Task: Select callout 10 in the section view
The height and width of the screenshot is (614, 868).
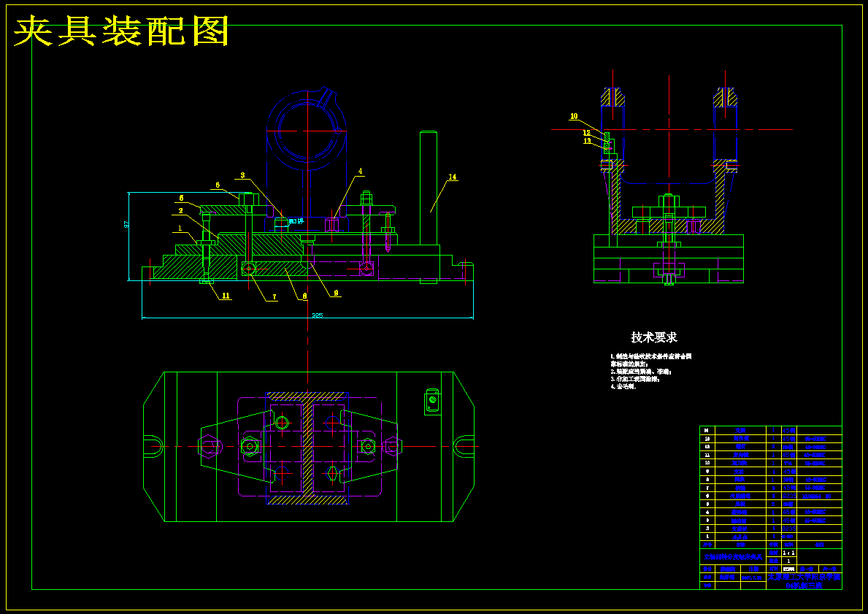Action: click(x=574, y=116)
